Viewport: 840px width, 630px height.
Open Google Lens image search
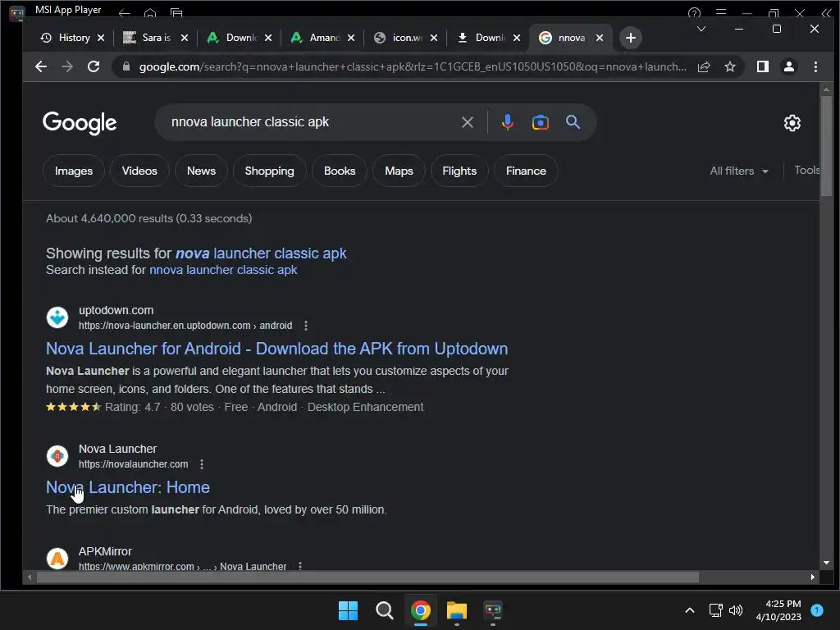(540, 122)
